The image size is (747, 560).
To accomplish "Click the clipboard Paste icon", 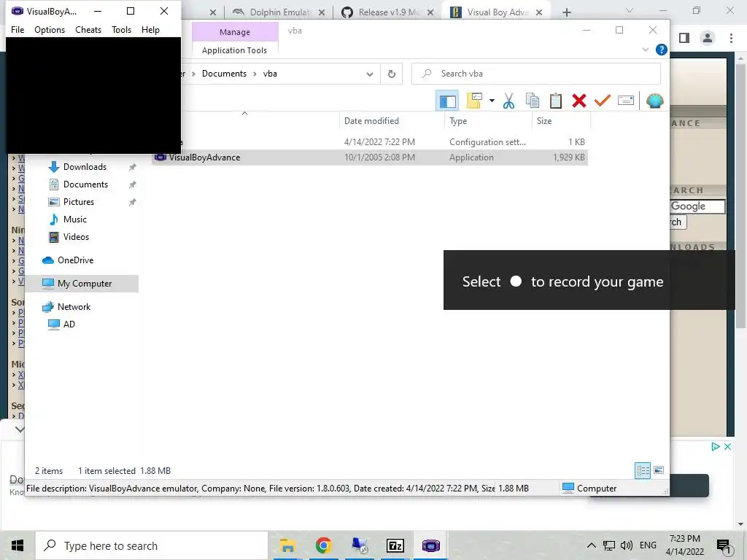I will pos(555,101).
